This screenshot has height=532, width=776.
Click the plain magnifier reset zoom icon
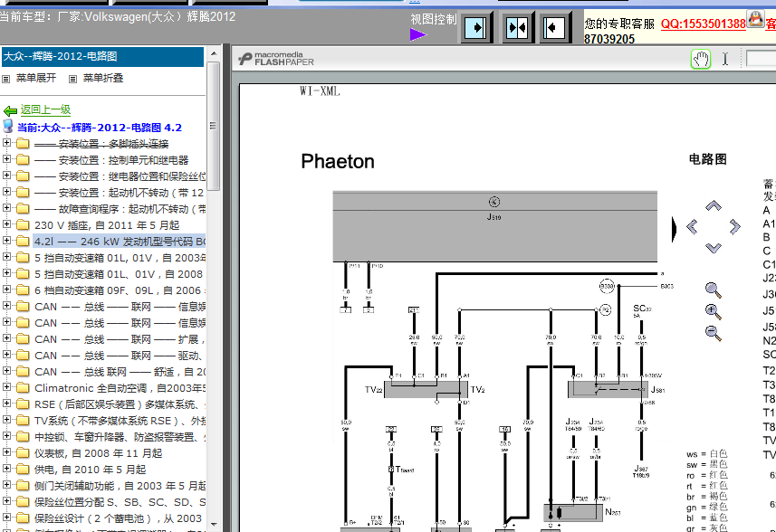[x=713, y=290]
